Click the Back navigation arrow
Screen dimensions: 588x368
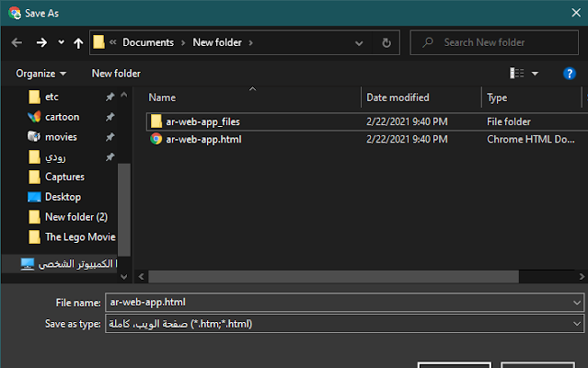(16, 42)
